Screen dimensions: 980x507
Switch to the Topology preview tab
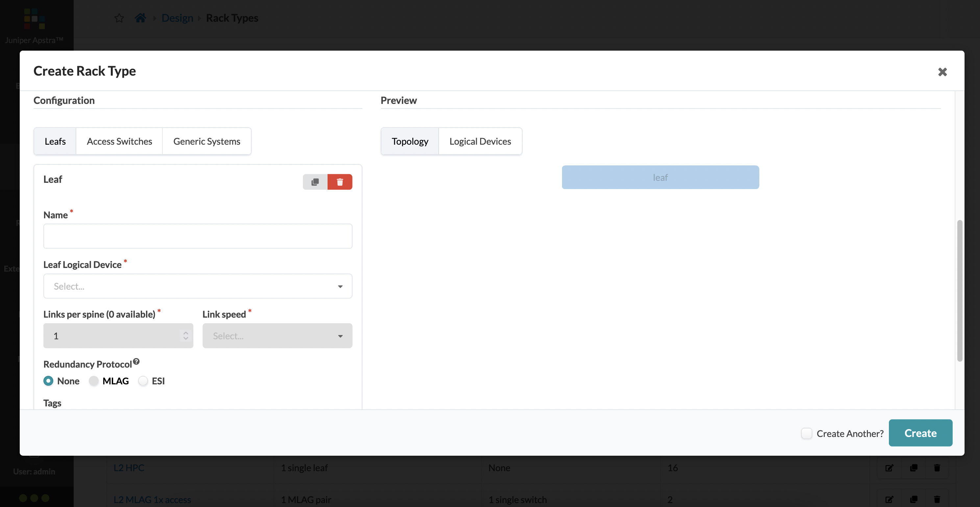(410, 141)
